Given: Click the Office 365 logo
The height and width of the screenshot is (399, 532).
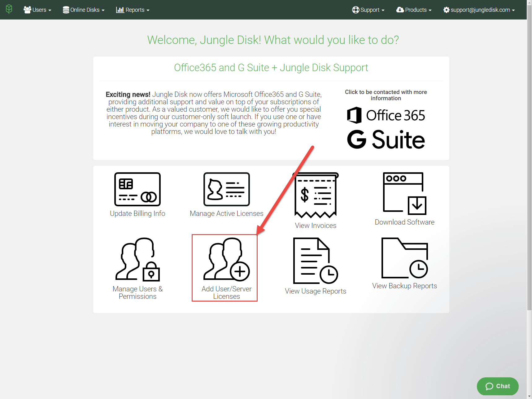Looking at the screenshot, I should coord(386,115).
